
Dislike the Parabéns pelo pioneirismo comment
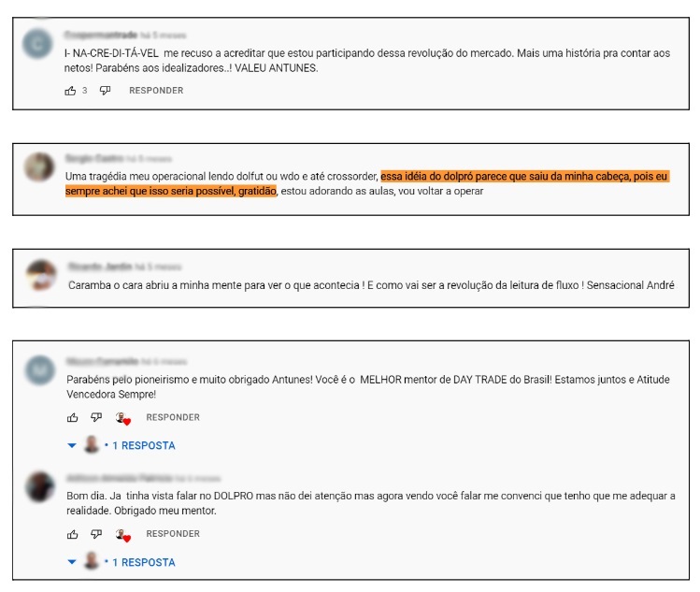96,417
